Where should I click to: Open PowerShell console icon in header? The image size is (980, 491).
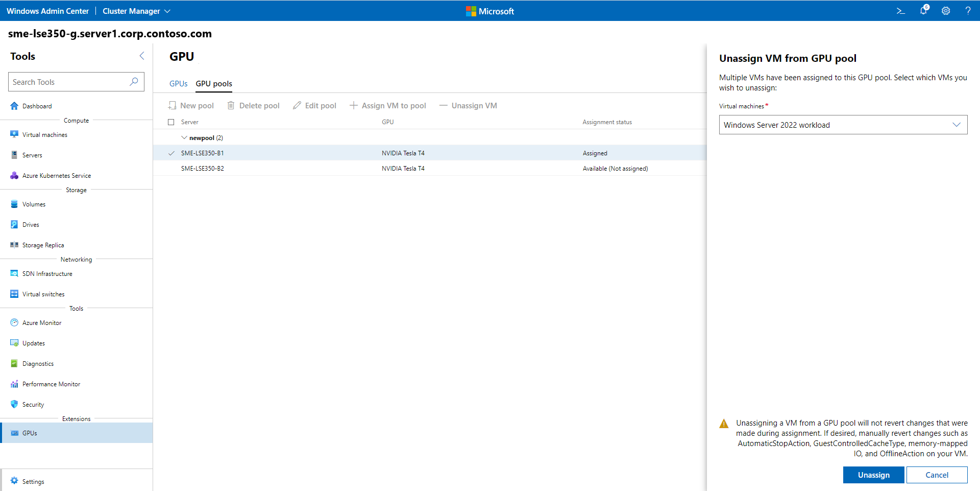pos(900,11)
